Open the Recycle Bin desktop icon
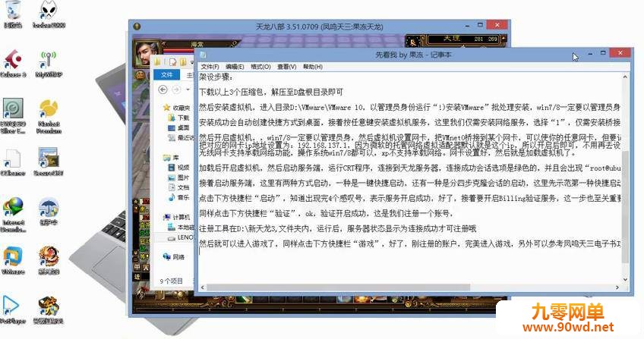This screenshot has width=644, height=339. (13, 13)
